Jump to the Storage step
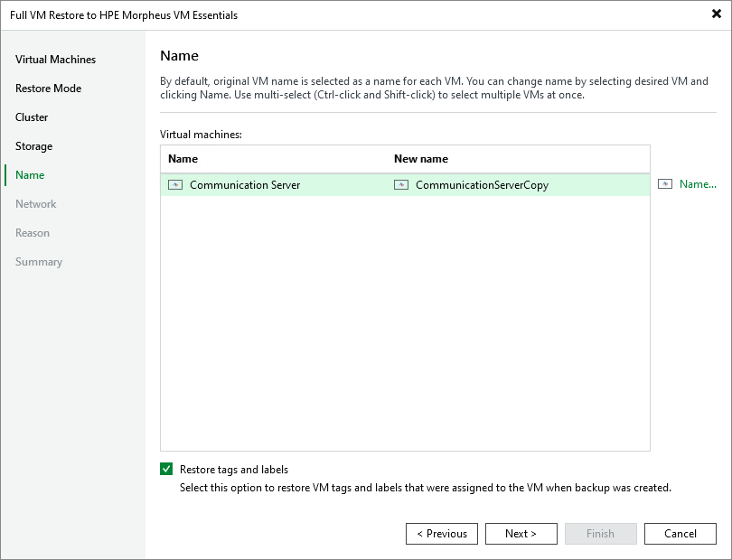 pos(33,145)
